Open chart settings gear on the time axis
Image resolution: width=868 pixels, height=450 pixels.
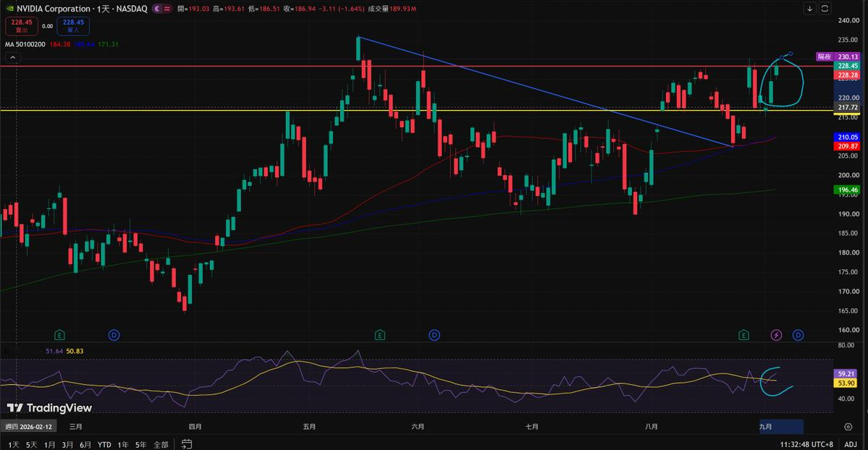tap(848, 427)
